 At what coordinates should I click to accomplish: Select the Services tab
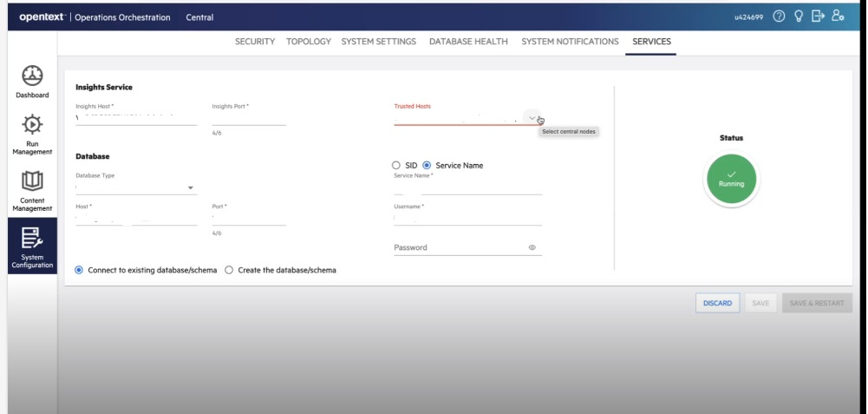651,42
